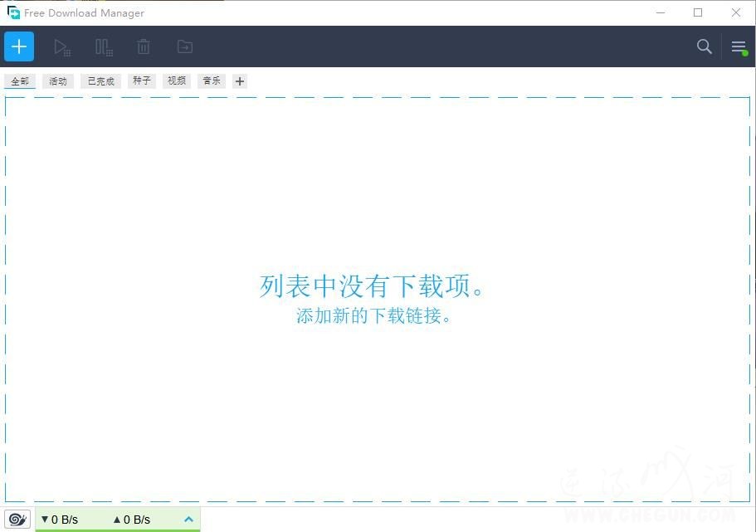Open the hamburger main menu
Image resolution: width=756 pixels, height=532 pixels.
(739, 46)
